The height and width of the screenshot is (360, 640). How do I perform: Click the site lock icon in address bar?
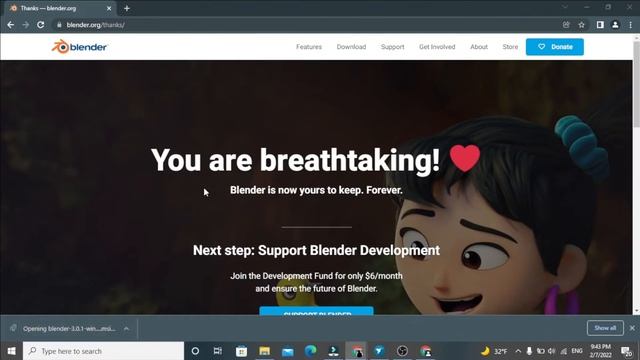59,25
